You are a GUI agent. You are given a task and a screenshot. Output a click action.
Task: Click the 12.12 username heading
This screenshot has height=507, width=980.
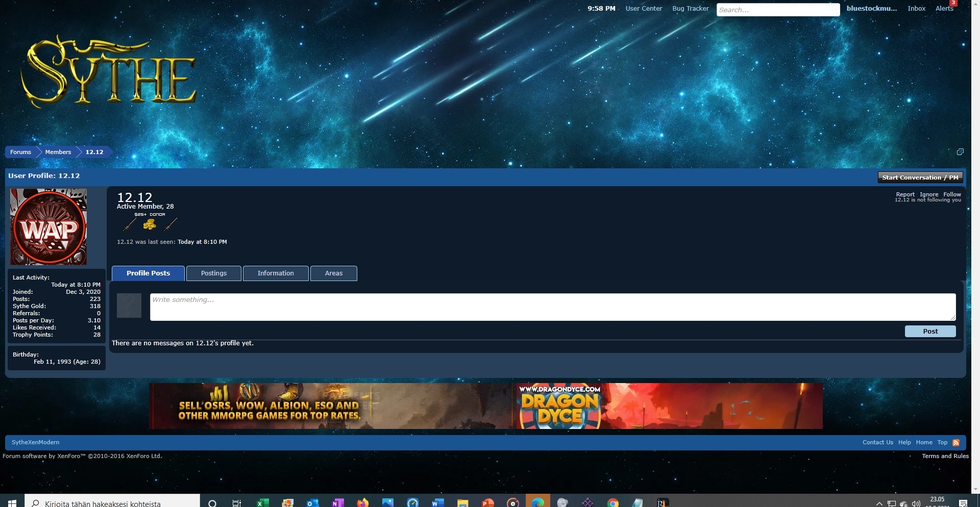(x=135, y=197)
